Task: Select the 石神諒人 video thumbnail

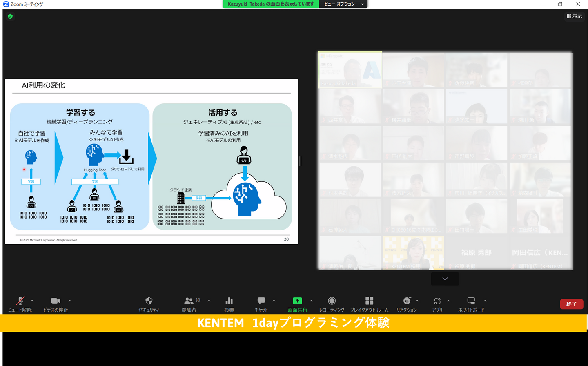Action: tap(350, 216)
